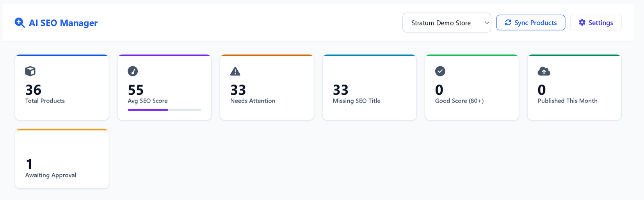Image resolution: width=644 pixels, height=200 pixels.
Task: Select the Needs Attention label
Action: (253, 101)
